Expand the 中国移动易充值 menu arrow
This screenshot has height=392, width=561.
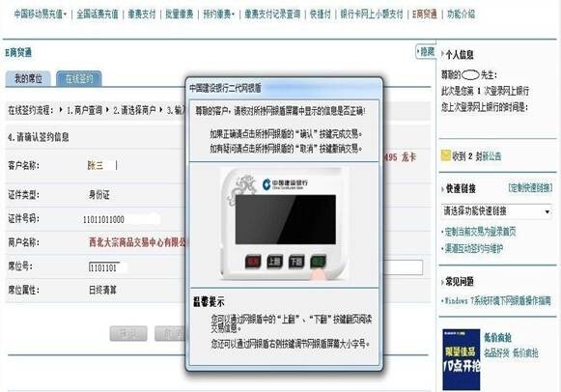point(65,14)
